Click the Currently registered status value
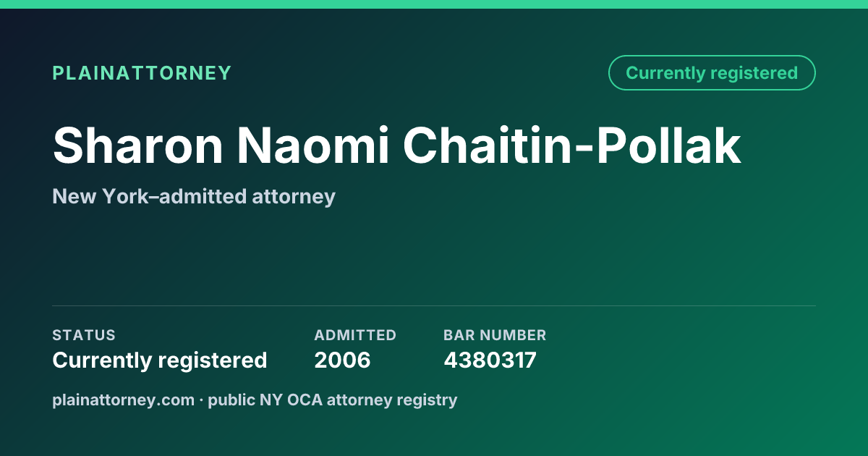Viewport: 868px width, 456px height. pyautogui.click(x=160, y=360)
